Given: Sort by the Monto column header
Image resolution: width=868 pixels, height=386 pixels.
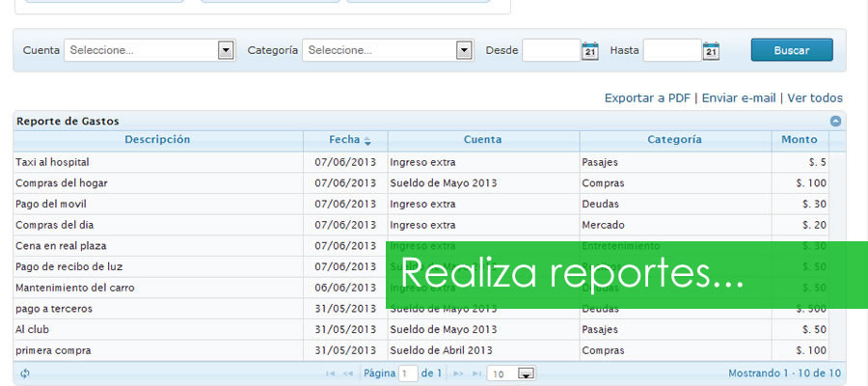Looking at the screenshot, I should click(x=799, y=140).
